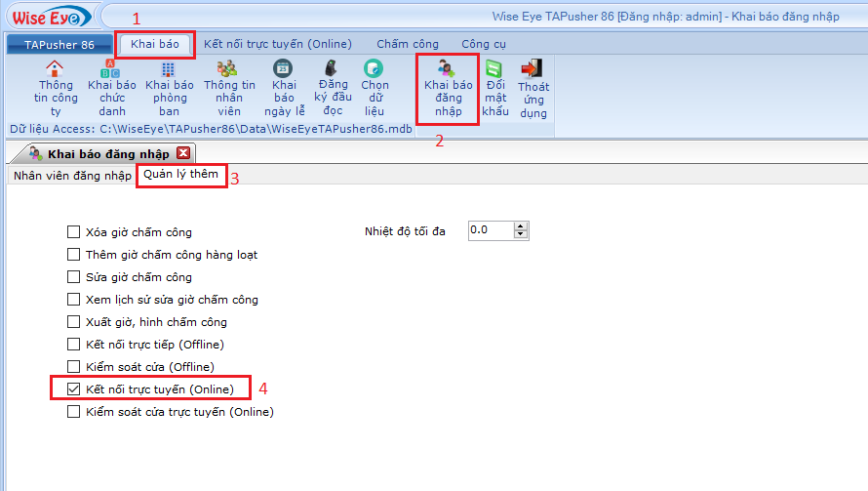
Task: Click Khai báo ngày lễ calendar icon
Action: click(283, 68)
